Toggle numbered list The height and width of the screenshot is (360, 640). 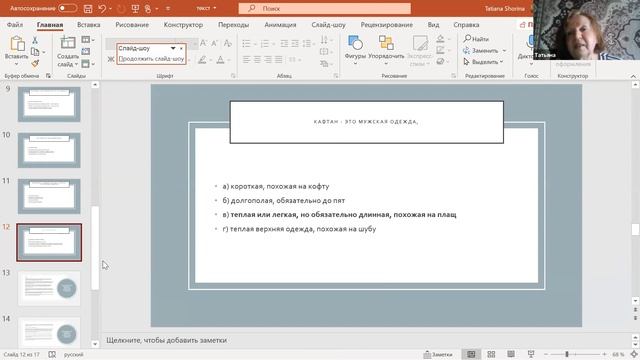[x=264, y=43]
